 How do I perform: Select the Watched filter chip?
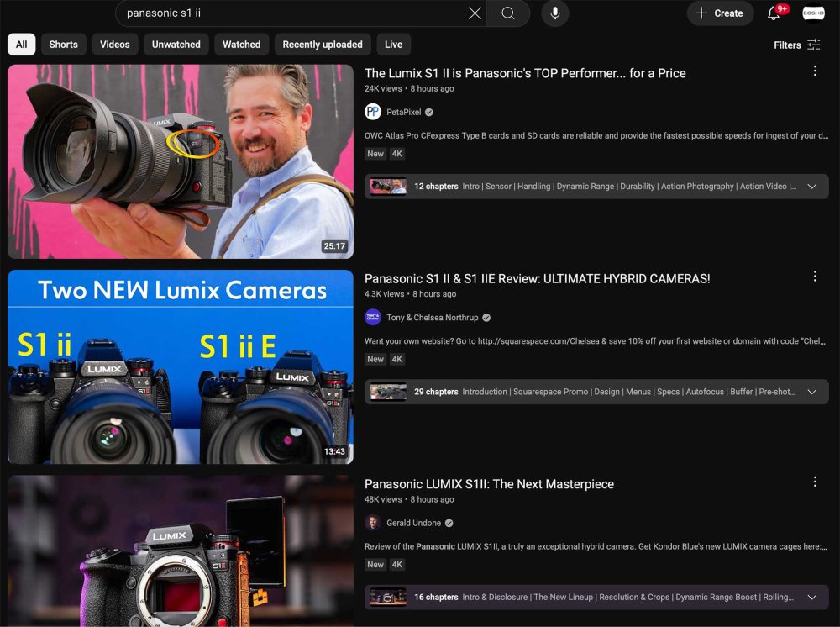point(241,45)
